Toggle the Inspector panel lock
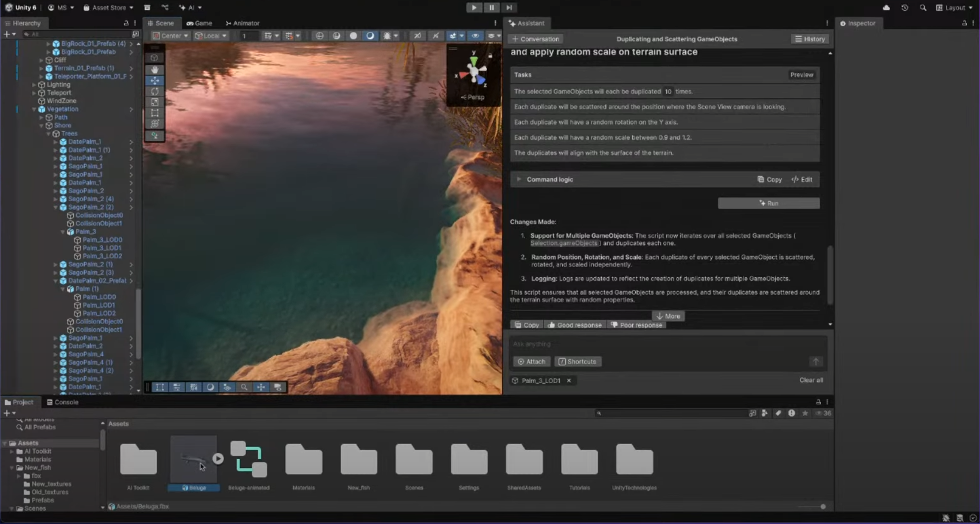This screenshot has height=524, width=980. (964, 23)
